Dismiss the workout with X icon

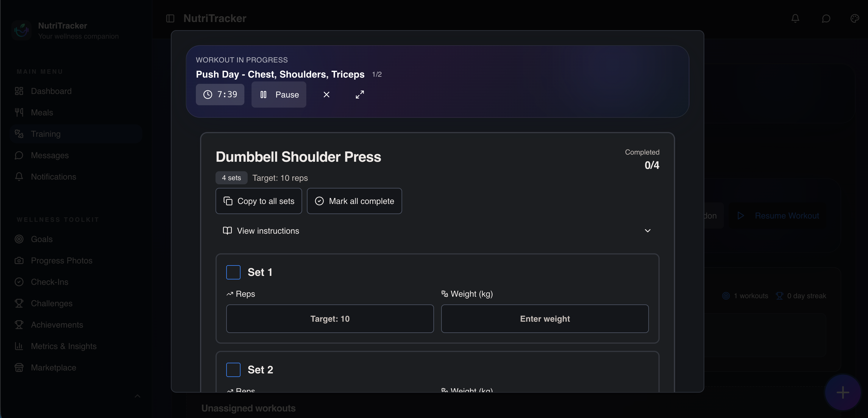tap(326, 95)
